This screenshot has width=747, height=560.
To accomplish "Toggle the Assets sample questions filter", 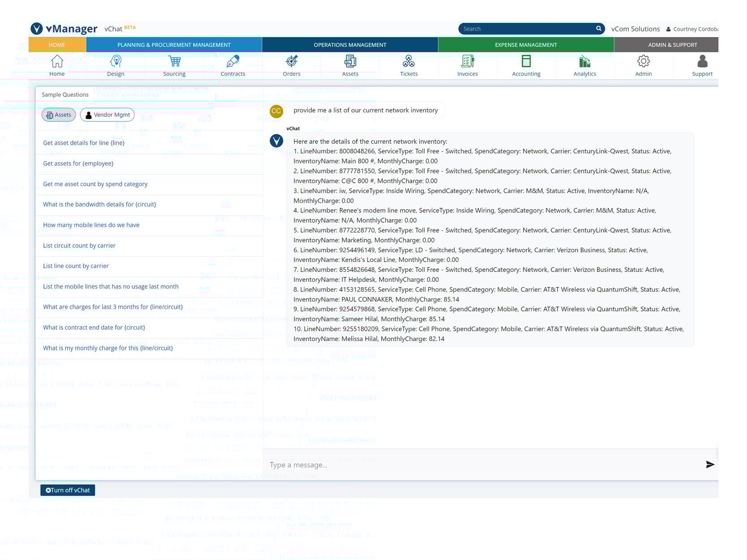I will click(58, 115).
